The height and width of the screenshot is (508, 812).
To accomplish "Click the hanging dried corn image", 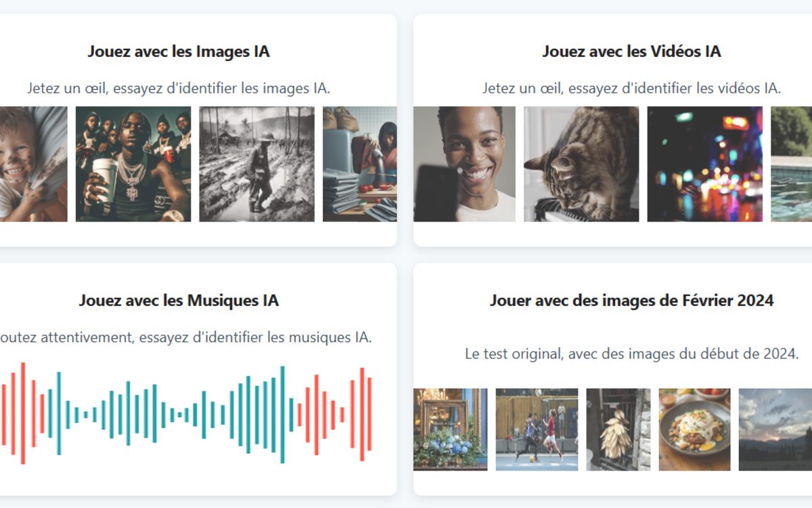I will (x=618, y=429).
